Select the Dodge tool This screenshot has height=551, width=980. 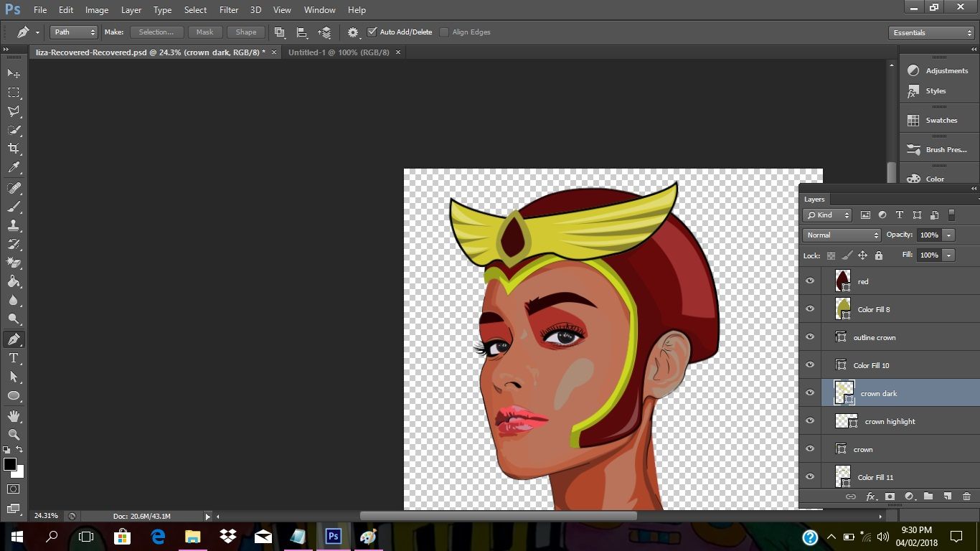(x=14, y=319)
